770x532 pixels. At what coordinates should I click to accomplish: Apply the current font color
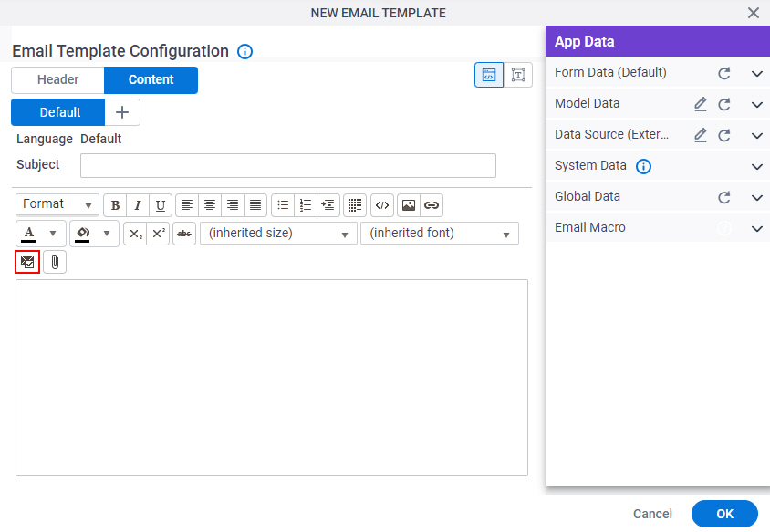point(29,234)
